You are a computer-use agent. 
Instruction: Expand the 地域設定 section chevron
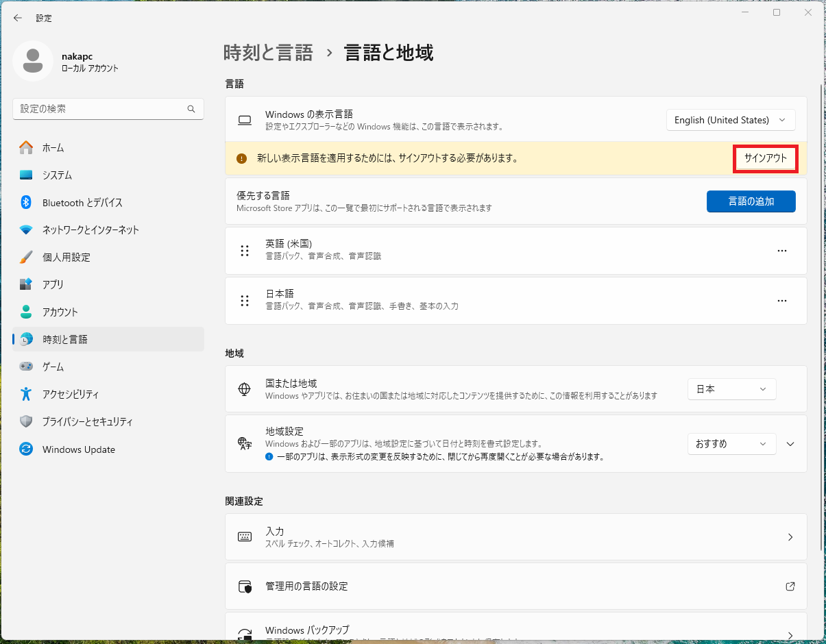coord(790,444)
